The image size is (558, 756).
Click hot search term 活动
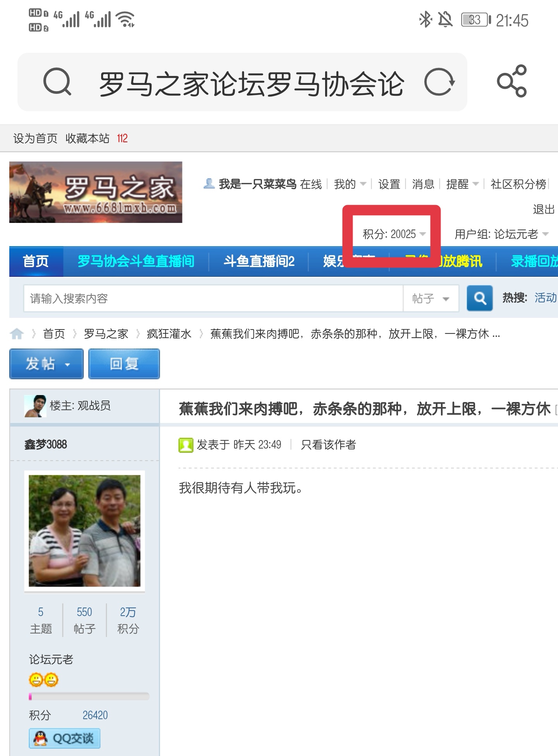pos(546,298)
